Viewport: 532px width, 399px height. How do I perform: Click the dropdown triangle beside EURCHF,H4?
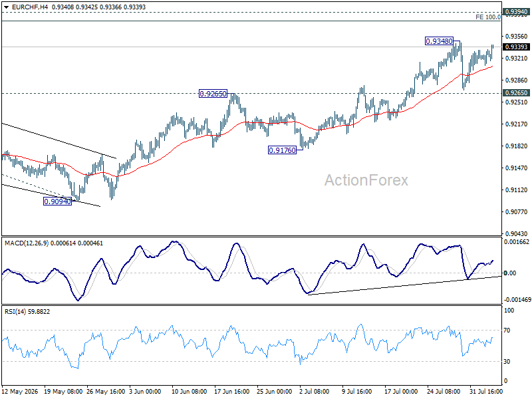pos(6,7)
